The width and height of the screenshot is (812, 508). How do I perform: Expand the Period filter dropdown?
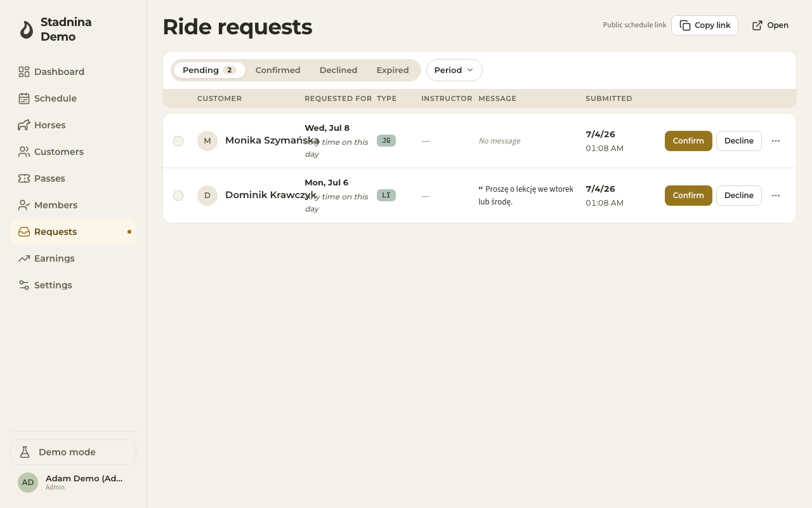coord(454,70)
